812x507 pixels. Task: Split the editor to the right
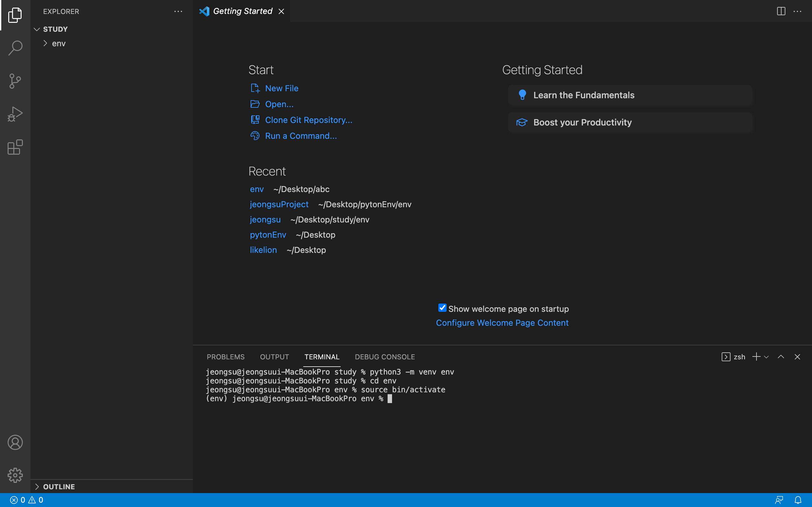(x=781, y=11)
